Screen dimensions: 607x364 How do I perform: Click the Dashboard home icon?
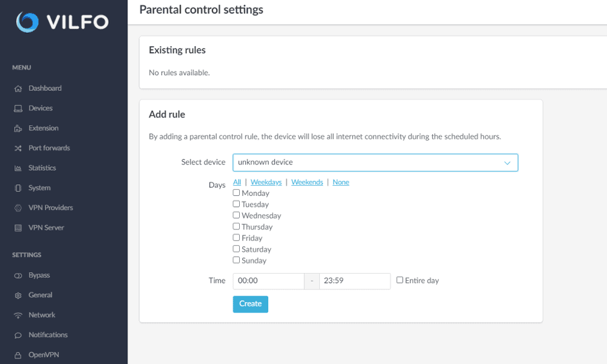click(x=18, y=89)
